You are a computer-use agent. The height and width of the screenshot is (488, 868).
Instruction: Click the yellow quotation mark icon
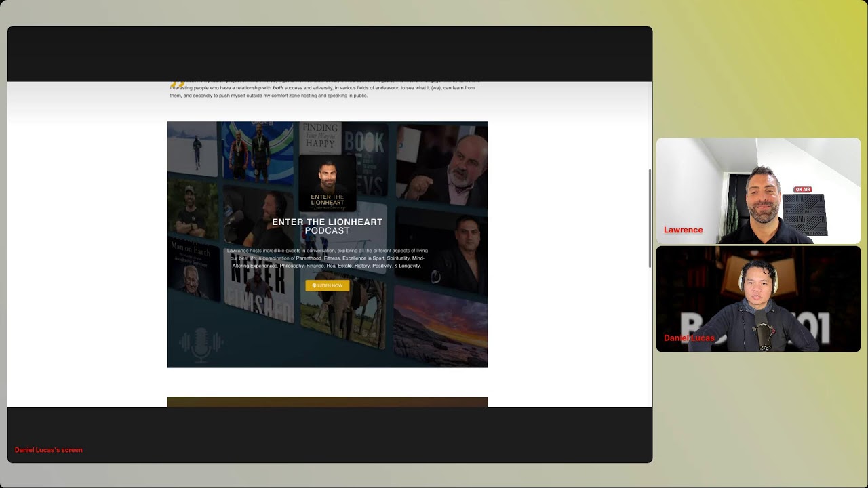pos(178,85)
